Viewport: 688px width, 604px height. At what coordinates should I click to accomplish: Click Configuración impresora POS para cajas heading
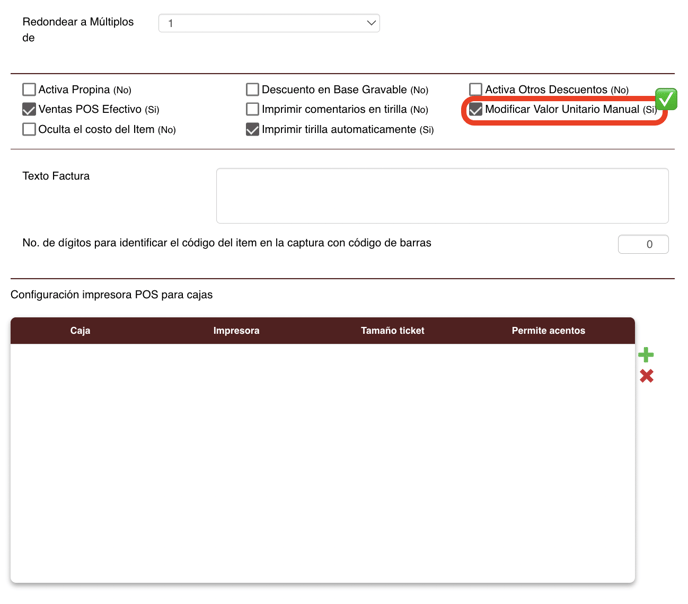tap(111, 295)
